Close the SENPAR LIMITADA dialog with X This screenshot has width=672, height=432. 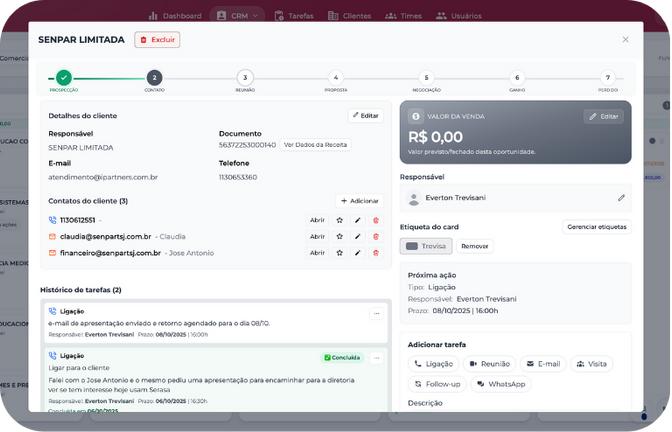point(626,40)
